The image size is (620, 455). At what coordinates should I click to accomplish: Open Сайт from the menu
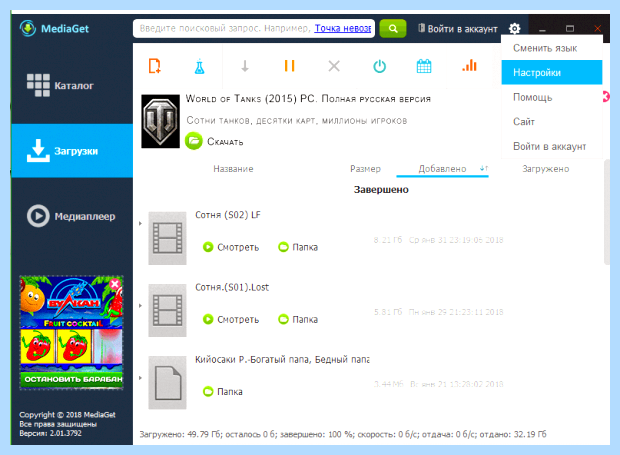tap(552, 122)
